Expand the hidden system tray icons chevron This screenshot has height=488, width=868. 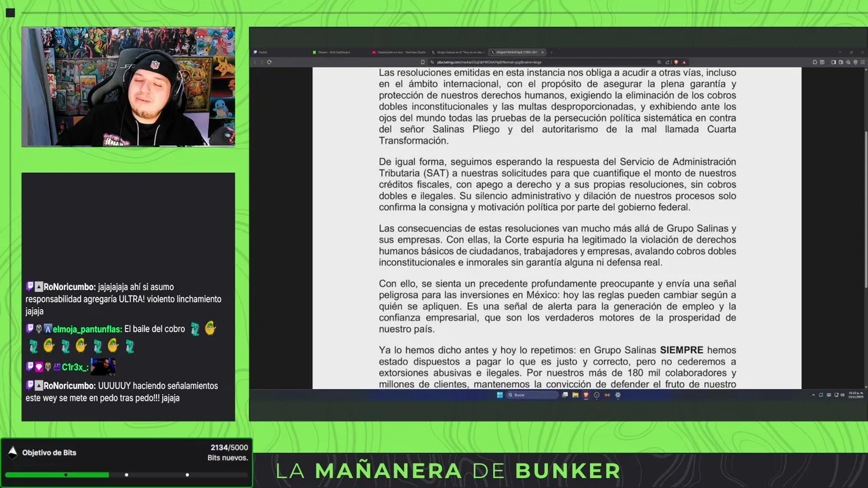pos(813,394)
